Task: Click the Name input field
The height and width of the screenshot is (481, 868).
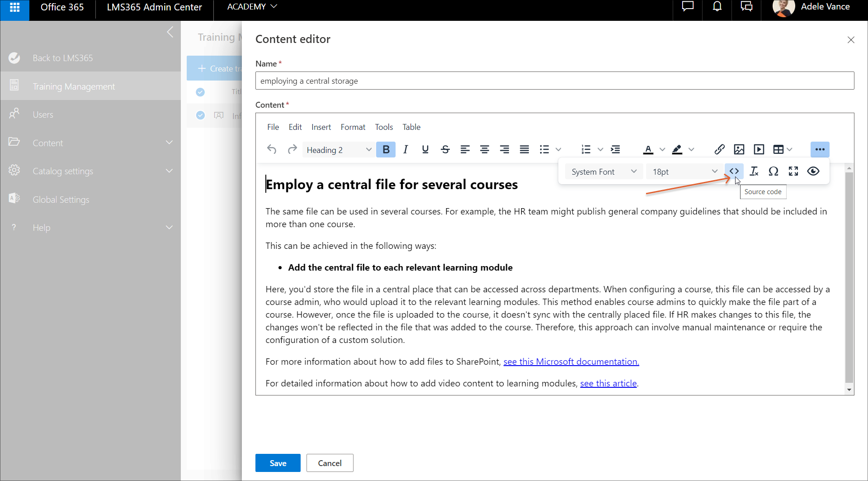Action: pos(554,81)
